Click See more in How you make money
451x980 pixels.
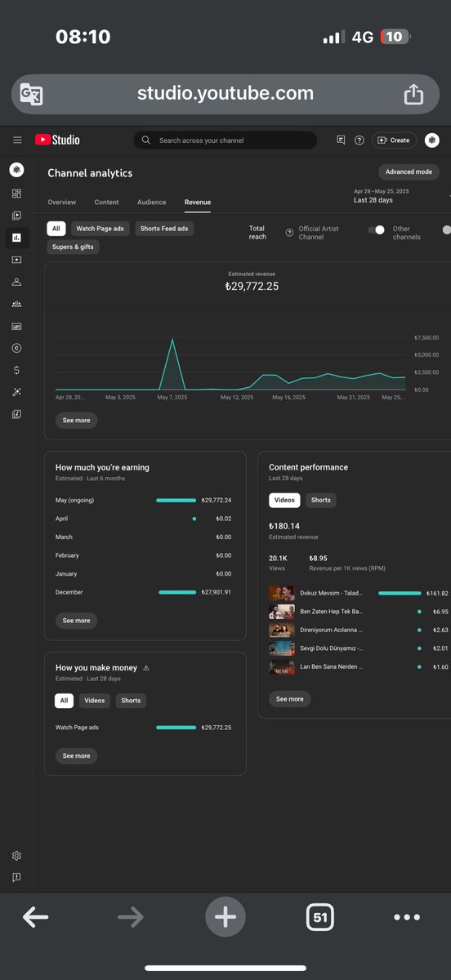coord(77,756)
